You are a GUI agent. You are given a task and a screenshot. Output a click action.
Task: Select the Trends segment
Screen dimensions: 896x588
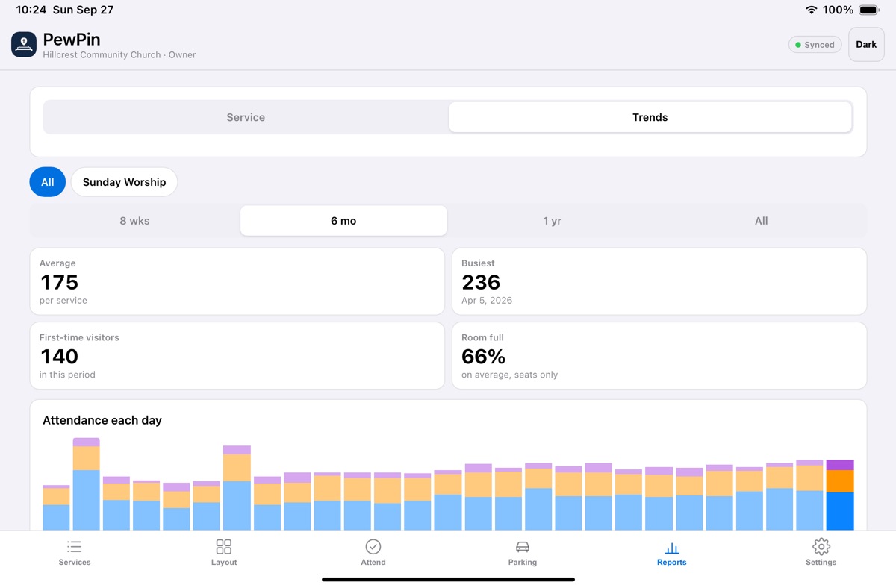point(650,117)
